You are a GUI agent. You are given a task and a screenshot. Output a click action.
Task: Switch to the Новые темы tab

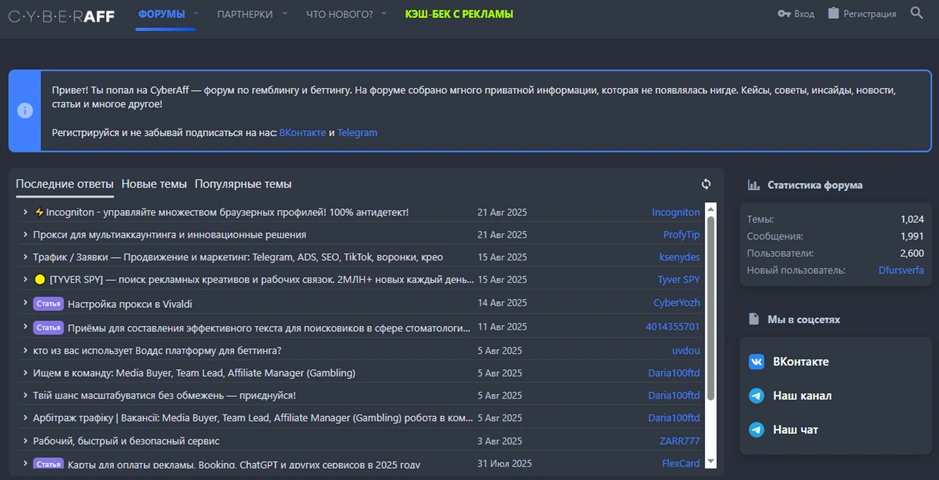[154, 184]
